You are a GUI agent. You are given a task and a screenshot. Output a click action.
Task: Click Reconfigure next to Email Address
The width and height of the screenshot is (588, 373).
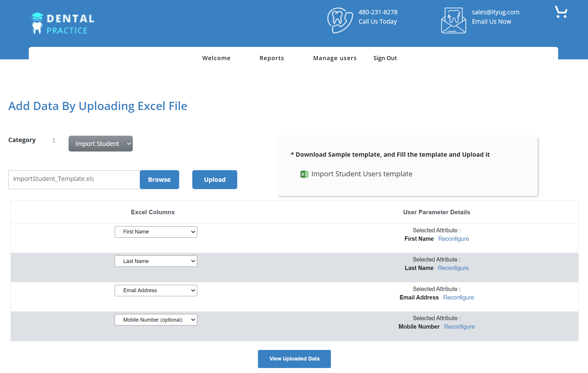coord(458,297)
